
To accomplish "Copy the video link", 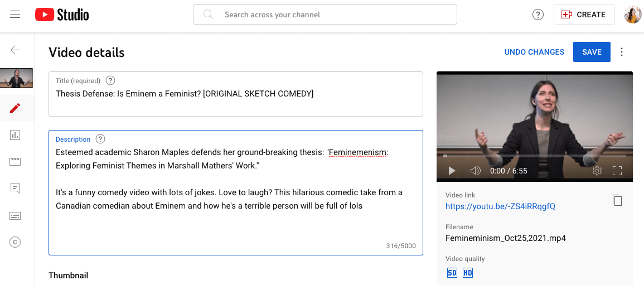I will [617, 200].
